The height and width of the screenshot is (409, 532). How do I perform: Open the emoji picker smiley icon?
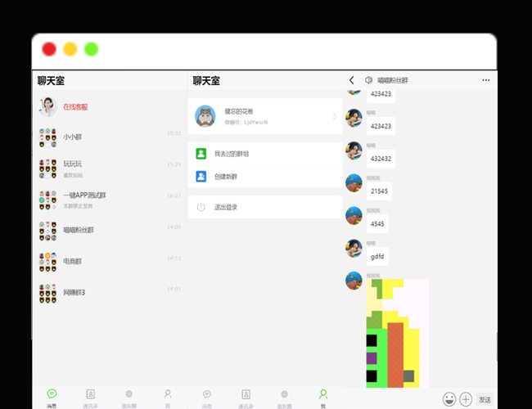click(x=449, y=399)
